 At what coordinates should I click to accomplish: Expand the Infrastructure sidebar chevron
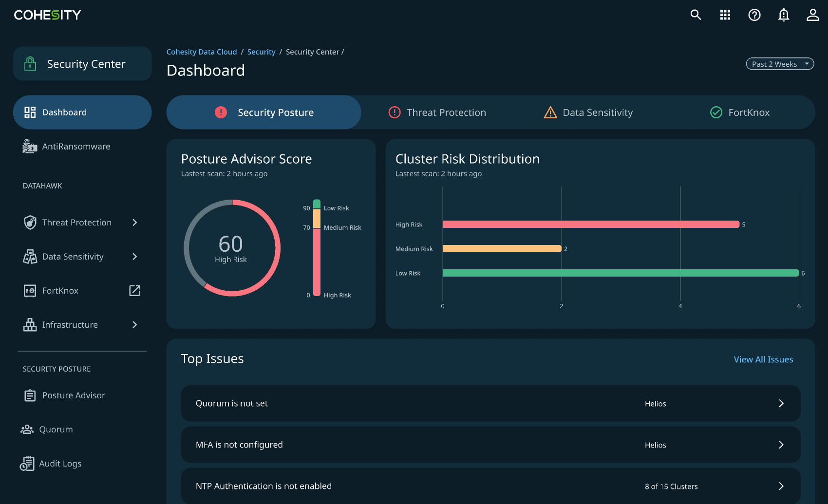click(135, 325)
